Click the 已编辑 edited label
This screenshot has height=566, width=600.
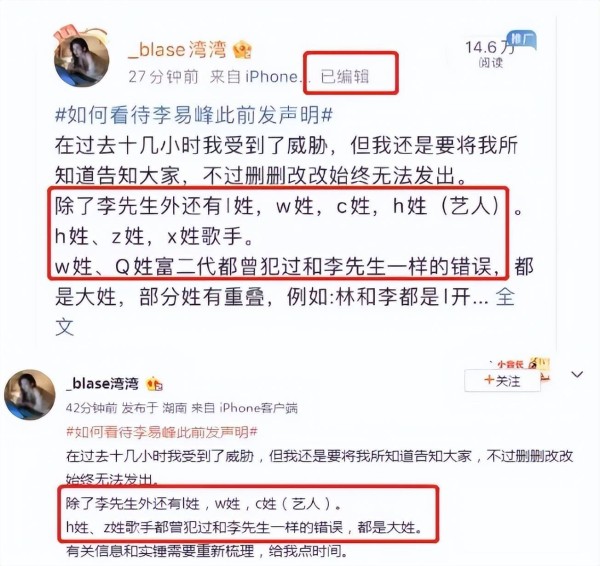(x=345, y=77)
